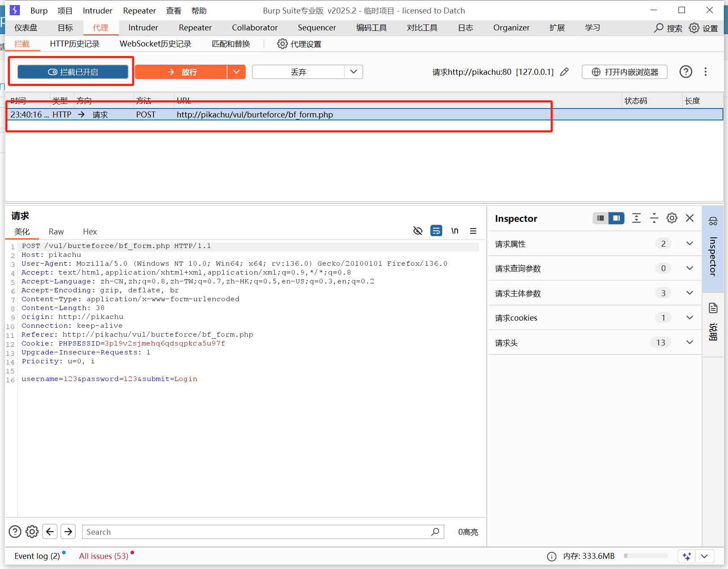Open the Sequencer tab
Image resolution: width=728 pixels, height=569 pixels.
click(x=317, y=28)
